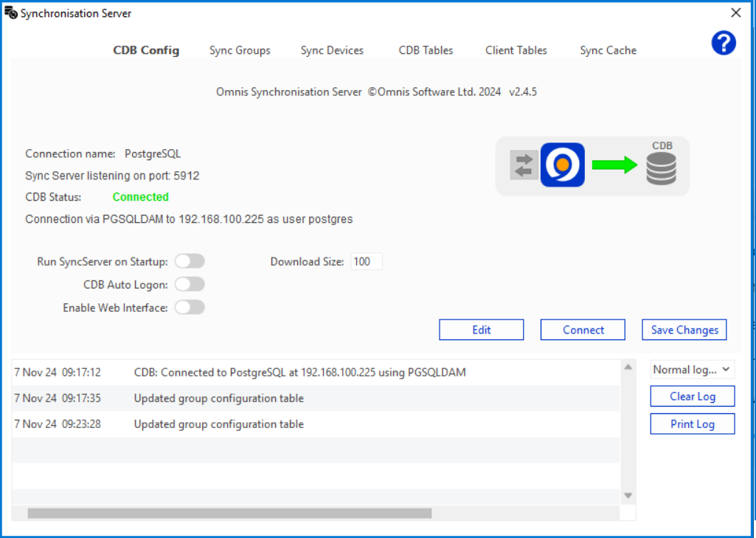
Task: Click the Save Changes button
Action: pyautogui.click(x=684, y=330)
